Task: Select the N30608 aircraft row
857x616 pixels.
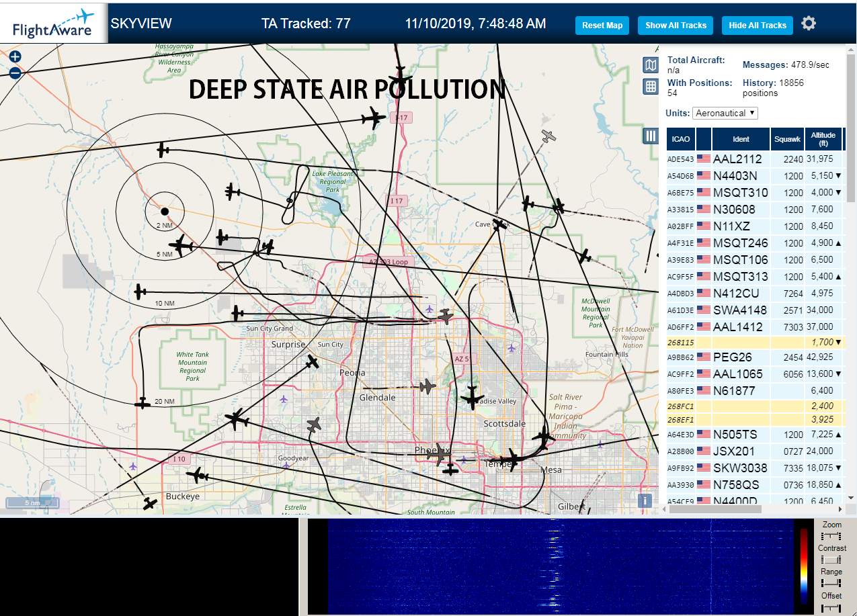Action: [x=756, y=209]
